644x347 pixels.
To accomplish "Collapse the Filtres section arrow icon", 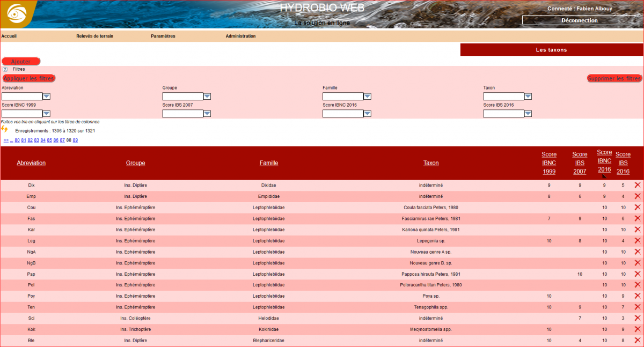I will (x=5, y=69).
